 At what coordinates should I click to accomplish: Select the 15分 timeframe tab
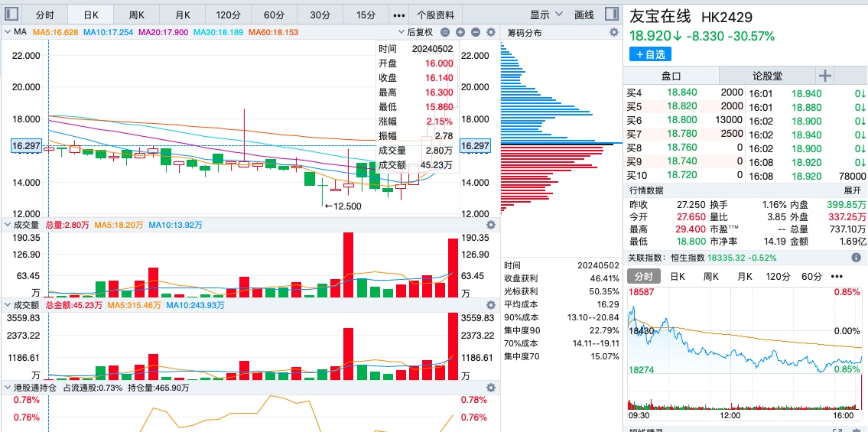[366, 15]
